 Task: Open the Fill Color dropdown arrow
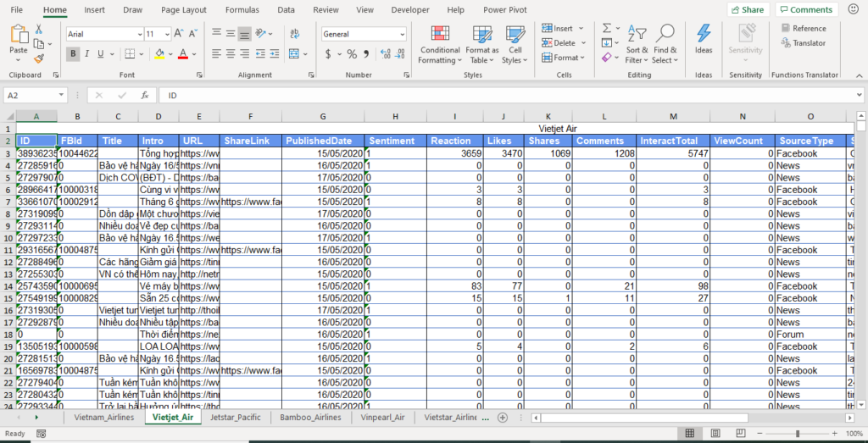click(x=170, y=53)
